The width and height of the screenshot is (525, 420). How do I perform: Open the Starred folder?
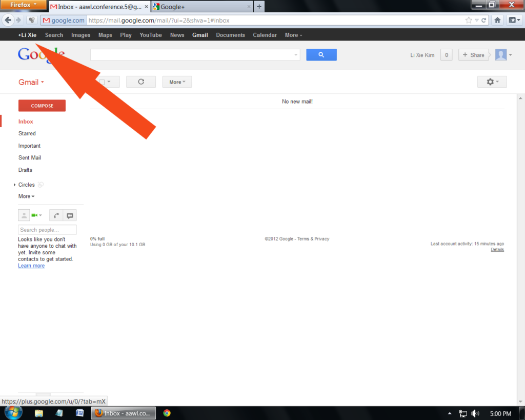(x=27, y=133)
